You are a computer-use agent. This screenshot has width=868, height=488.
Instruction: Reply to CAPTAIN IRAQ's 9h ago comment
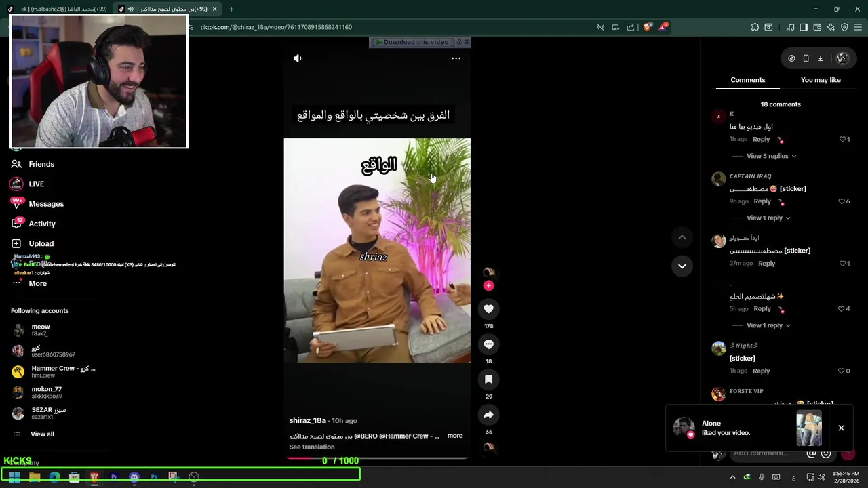pos(762,201)
